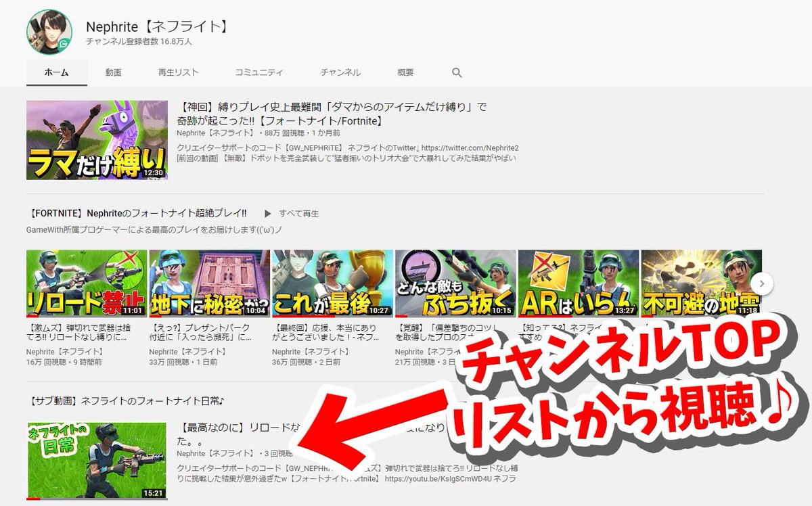
Task: Click subscriber count チャンネル登録者数 16.8万人
Action: pos(139,42)
